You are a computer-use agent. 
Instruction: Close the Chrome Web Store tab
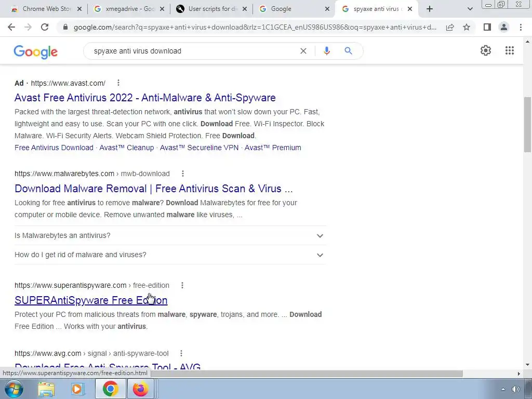pyautogui.click(x=79, y=9)
